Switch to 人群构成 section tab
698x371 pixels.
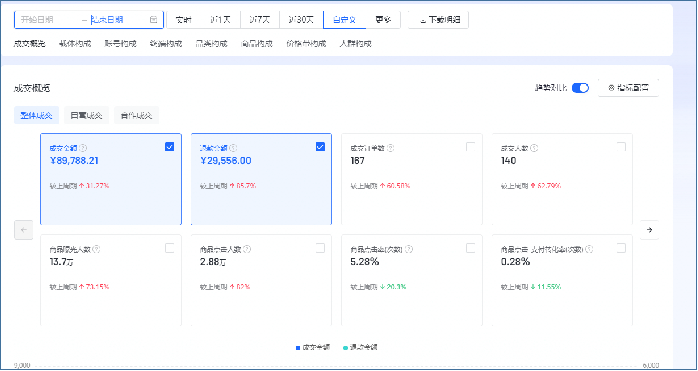pyautogui.click(x=355, y=44)
